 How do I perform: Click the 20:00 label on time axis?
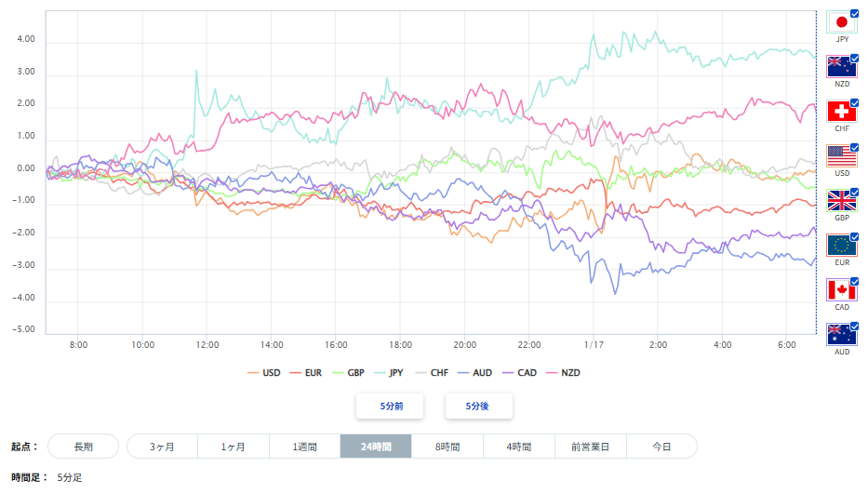[x=464, y=345]
